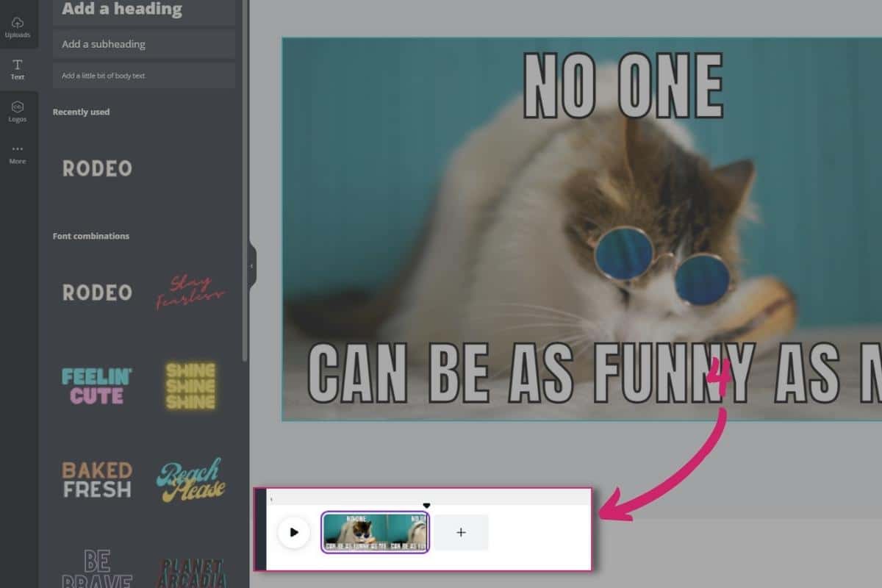Add a new page with the plus button
The height and width of the screenshot is (588, 882).
click(x=461, y=532)
